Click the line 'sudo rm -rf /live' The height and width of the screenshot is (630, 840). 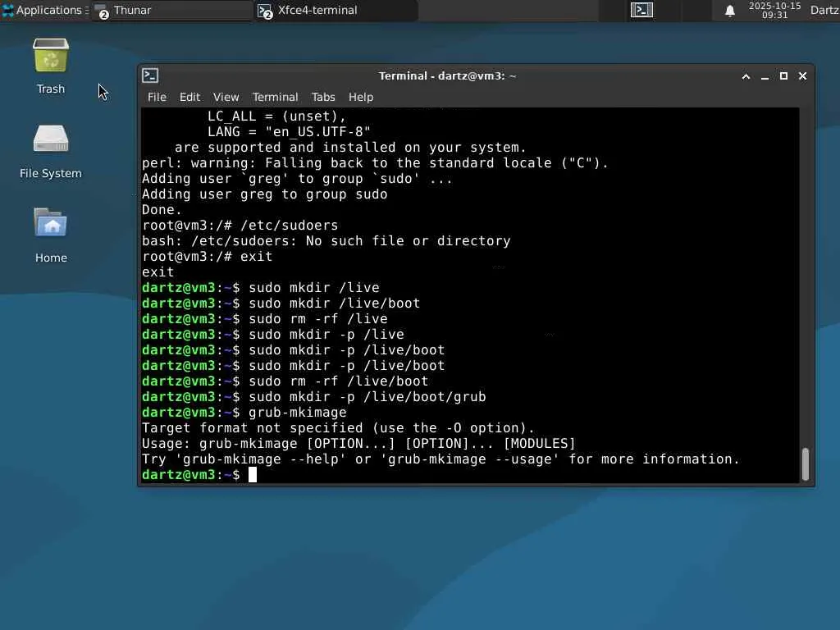click(318, 319)
